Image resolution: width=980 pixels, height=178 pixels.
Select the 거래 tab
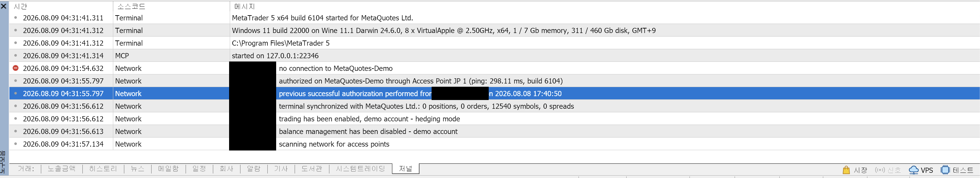[26, 169]
